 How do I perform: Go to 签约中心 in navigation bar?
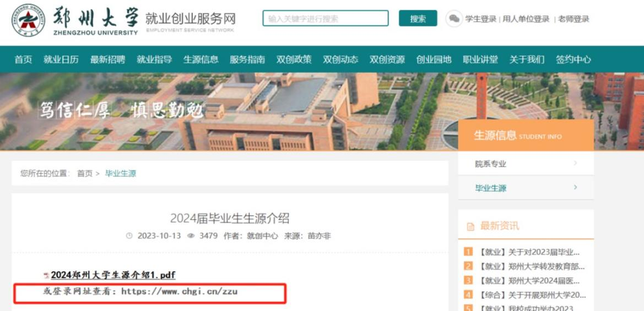pos(573,60)
